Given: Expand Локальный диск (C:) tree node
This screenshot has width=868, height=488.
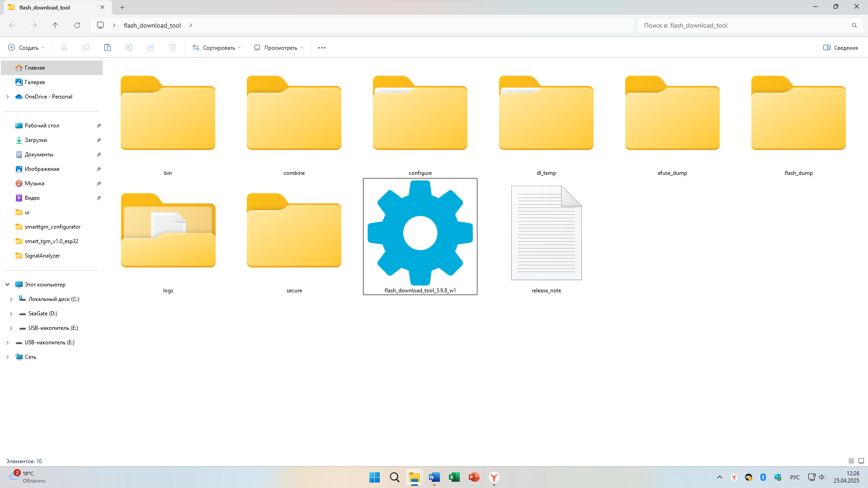Looking at the screenshot, I should pyautogui.click(x=11, y=299).
